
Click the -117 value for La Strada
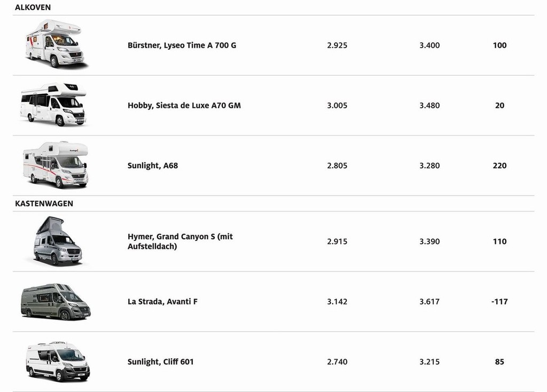[499, 302]
